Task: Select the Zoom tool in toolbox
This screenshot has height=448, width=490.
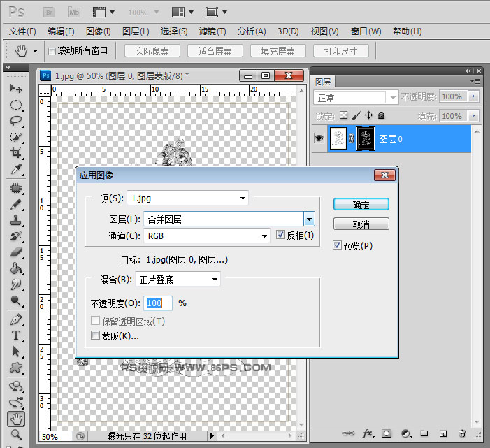Action: tap(16, 434)
